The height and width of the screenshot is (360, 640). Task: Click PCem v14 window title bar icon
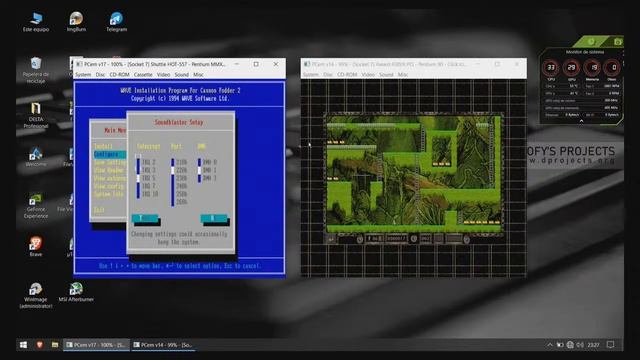(307, 64)
